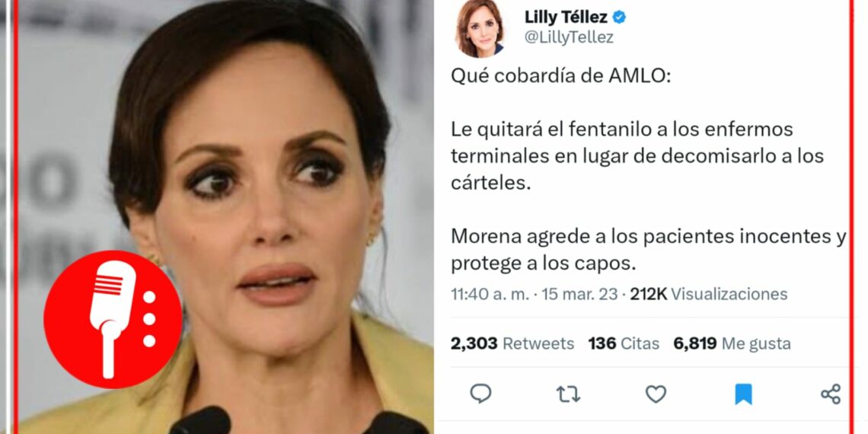Screen dimensions: 868x434
Task: Click the 11:40 a. m. timestamp
Action: click(490, 294)
